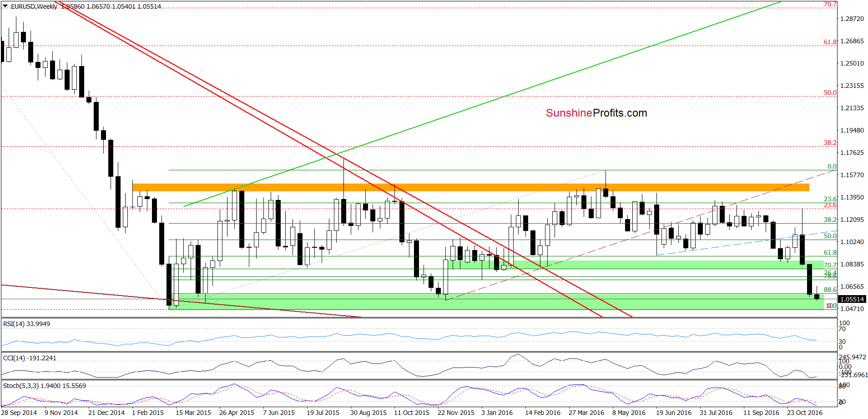Image resolution: width=868 pixels, height=419 pixels.
Task: Click the 1.23155 price axis label
Action: (852, 86)
